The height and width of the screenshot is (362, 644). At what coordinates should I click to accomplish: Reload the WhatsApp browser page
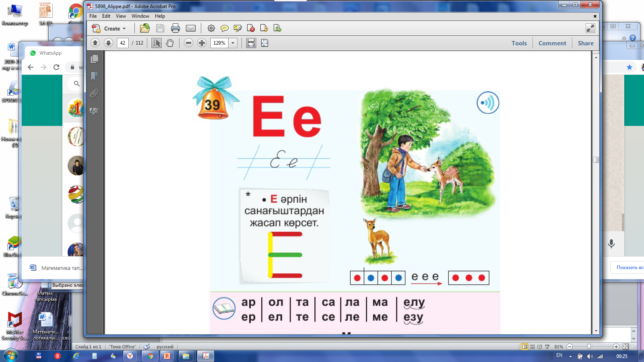pos(56,67)
